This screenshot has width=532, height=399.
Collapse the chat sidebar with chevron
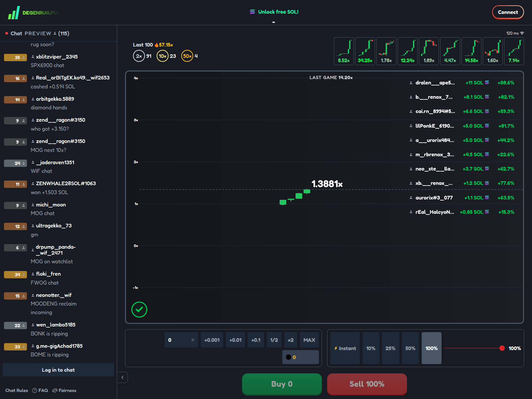coord(122,377)
